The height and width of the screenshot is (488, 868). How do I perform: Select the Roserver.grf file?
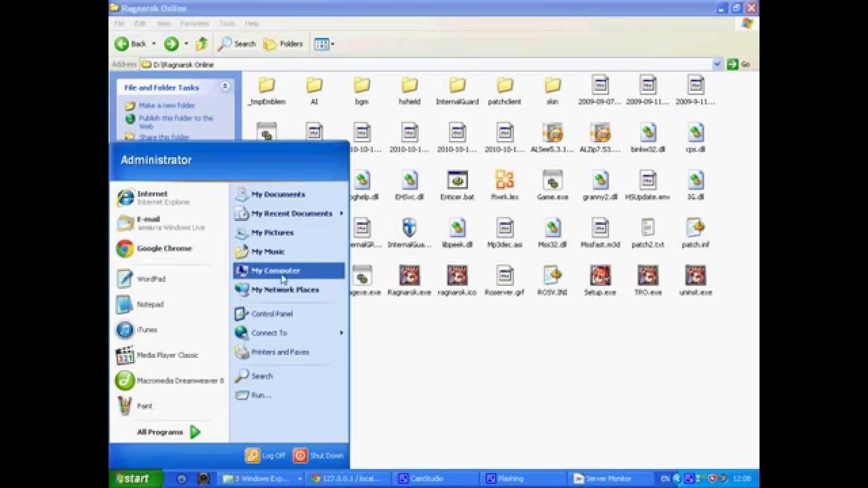(505, 281)
